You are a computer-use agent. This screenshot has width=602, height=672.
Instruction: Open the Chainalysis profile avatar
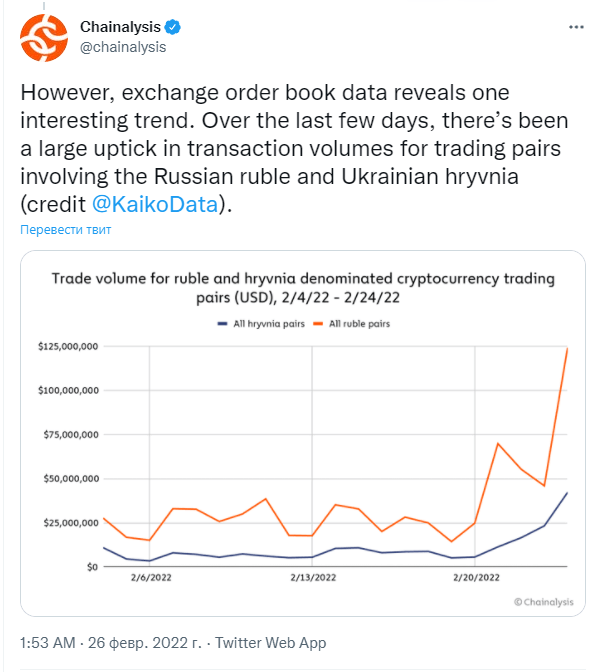[44, 38]
